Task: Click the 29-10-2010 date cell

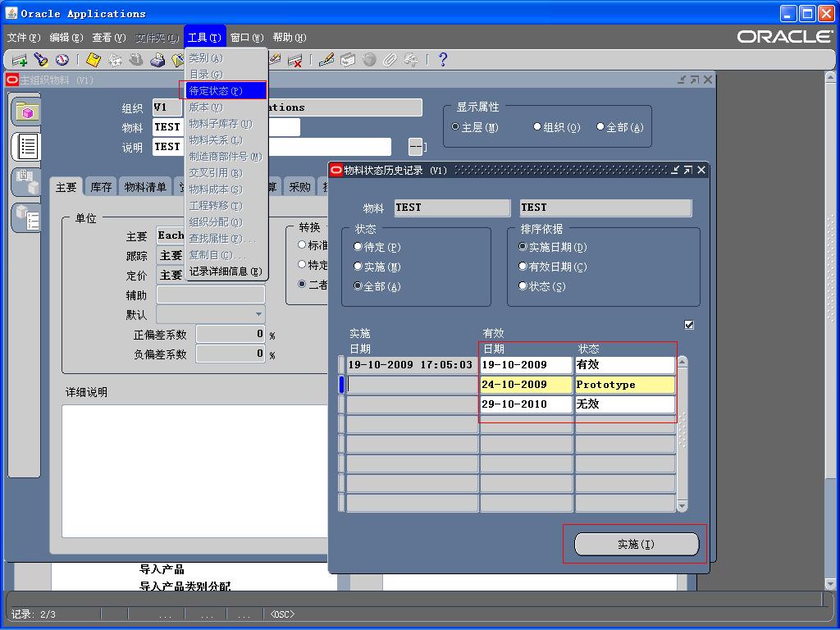Action: click(526, 404)
